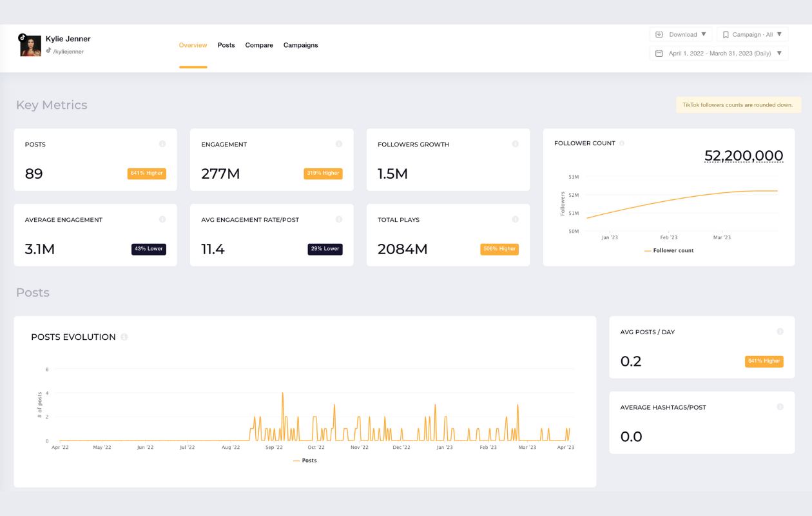Screen dimensions: 812x516
Task: Click the info icon on Followers Growth card
Action: pyautogui.click(x=515, y=144)
